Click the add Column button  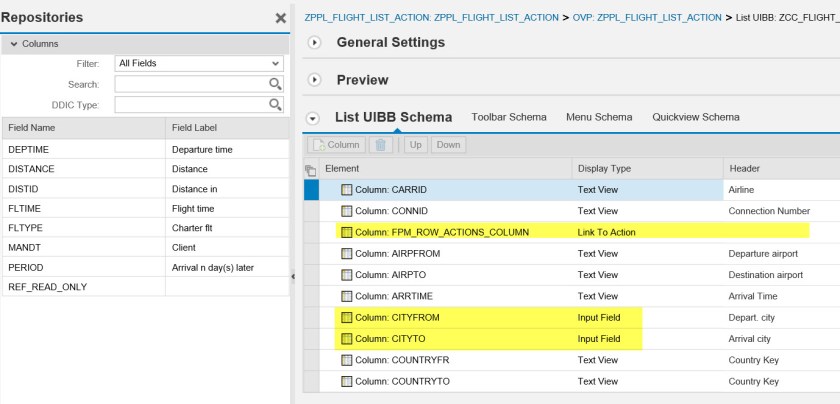[335, 145]
